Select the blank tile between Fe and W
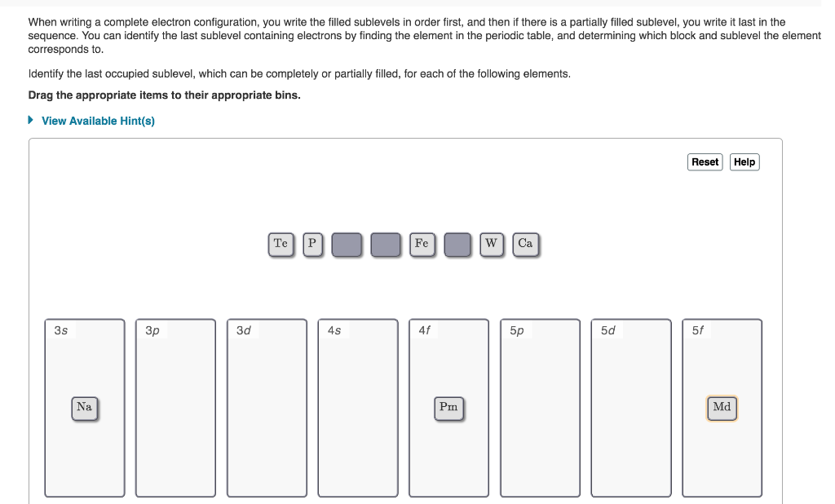The width and height of the screenshot is (835, 504). coord(457,244)
